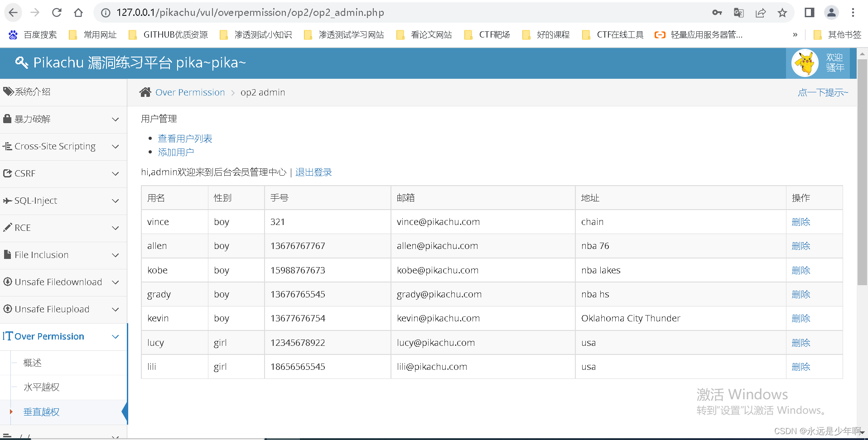
Task: Expand the Unsafe Fileupload sidebar section
Action: 63,310
